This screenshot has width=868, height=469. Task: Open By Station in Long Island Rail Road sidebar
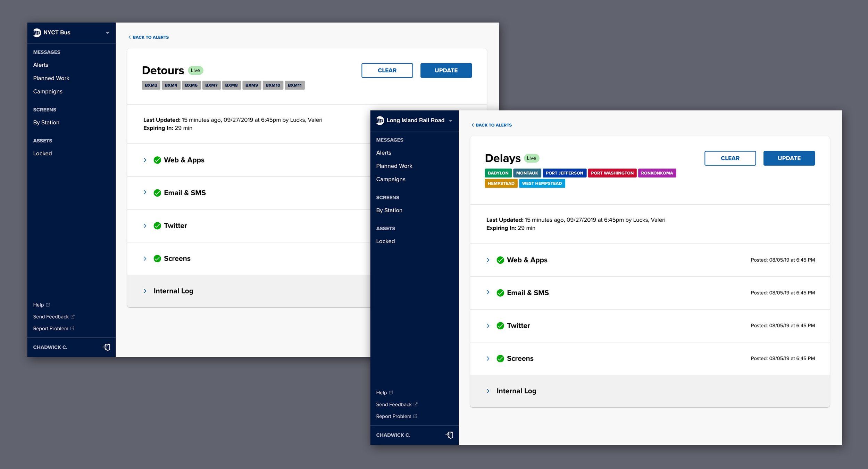[389, 210]
